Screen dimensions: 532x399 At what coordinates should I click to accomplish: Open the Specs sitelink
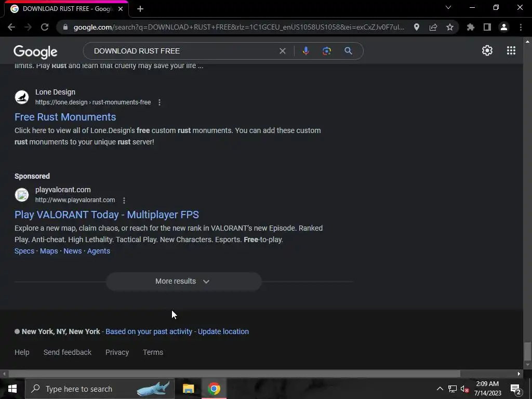[24, 251]
